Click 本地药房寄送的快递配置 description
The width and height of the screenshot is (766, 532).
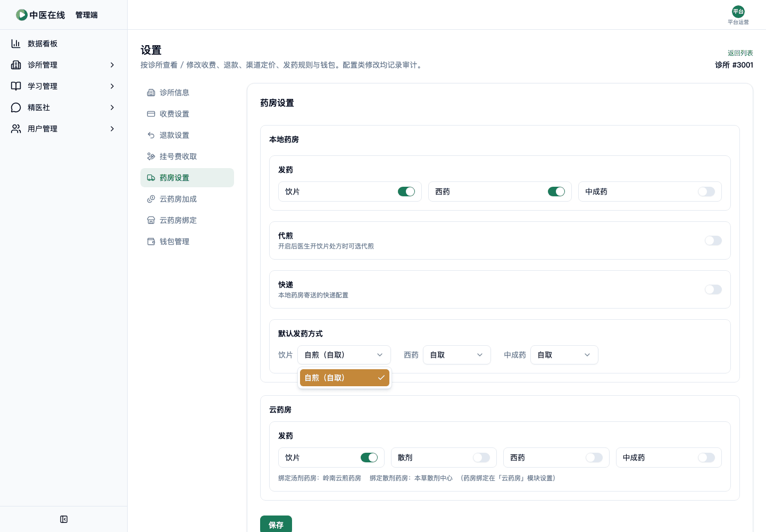[x=313, y=295]
